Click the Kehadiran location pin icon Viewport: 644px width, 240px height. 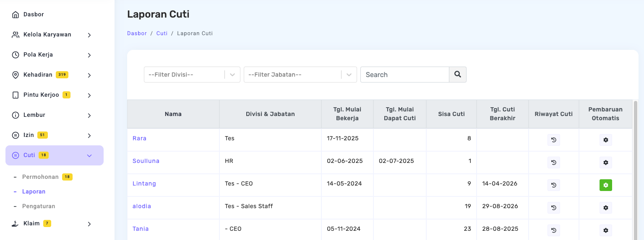tap(16, 75)
